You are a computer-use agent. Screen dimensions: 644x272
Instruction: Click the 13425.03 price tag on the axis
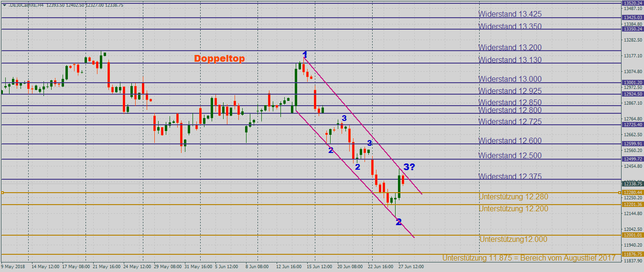(x=633, y=18)
